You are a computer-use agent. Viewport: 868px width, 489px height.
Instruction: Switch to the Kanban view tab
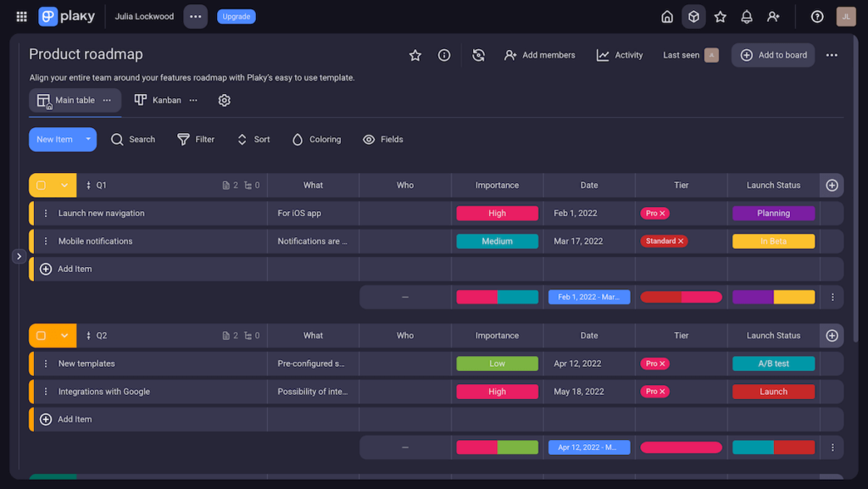pyautogui.click(x=159, y=100)
